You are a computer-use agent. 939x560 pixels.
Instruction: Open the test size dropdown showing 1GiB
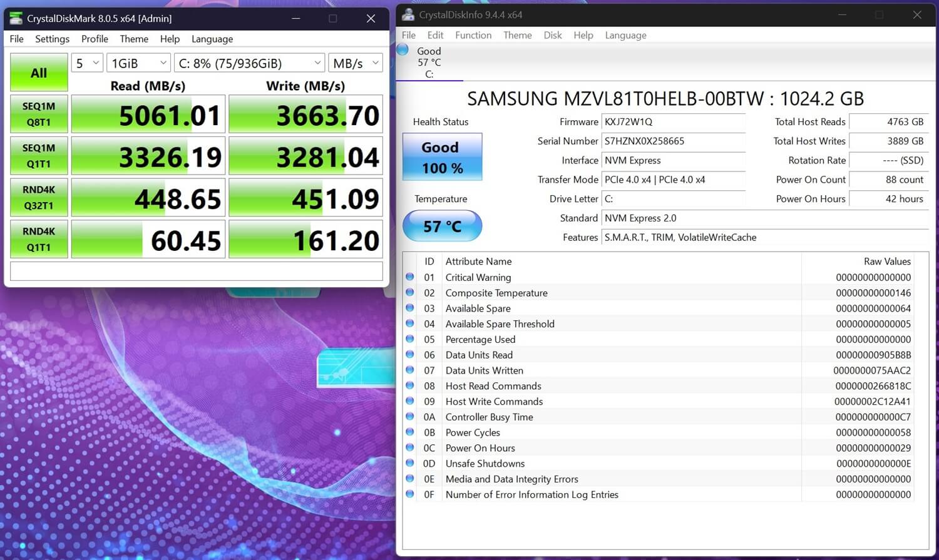coord(139,63)
